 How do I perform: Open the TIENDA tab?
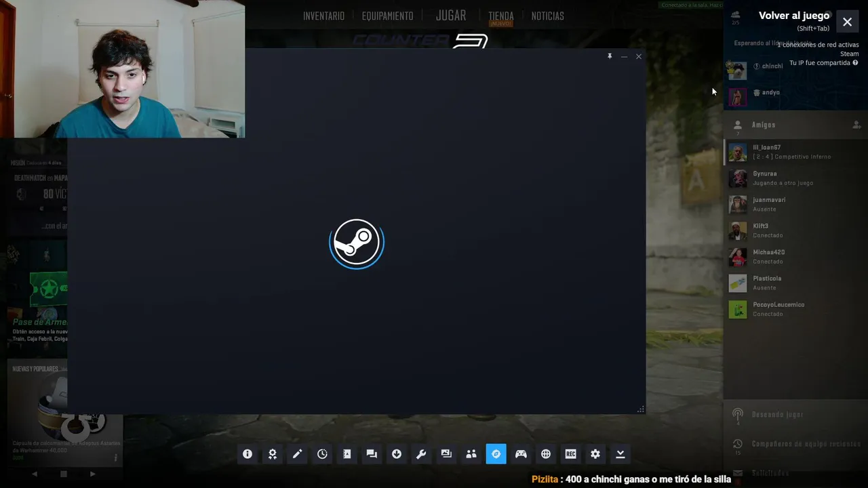[501, 16]
